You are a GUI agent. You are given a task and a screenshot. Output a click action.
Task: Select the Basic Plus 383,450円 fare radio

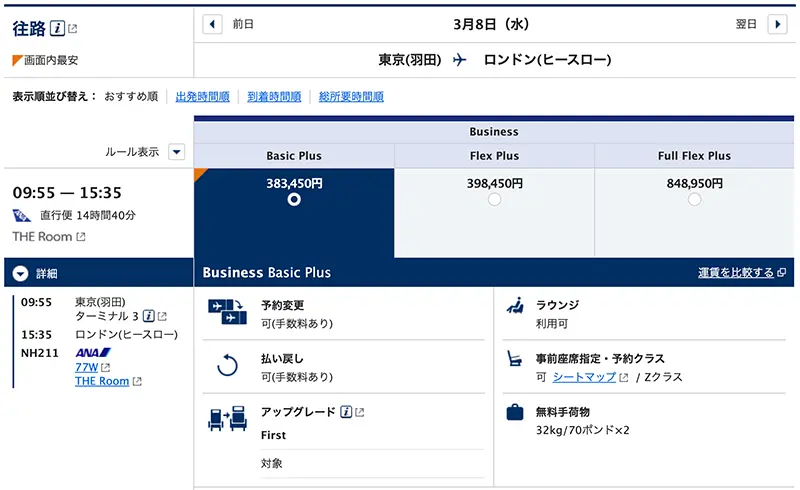pos(294,199)
